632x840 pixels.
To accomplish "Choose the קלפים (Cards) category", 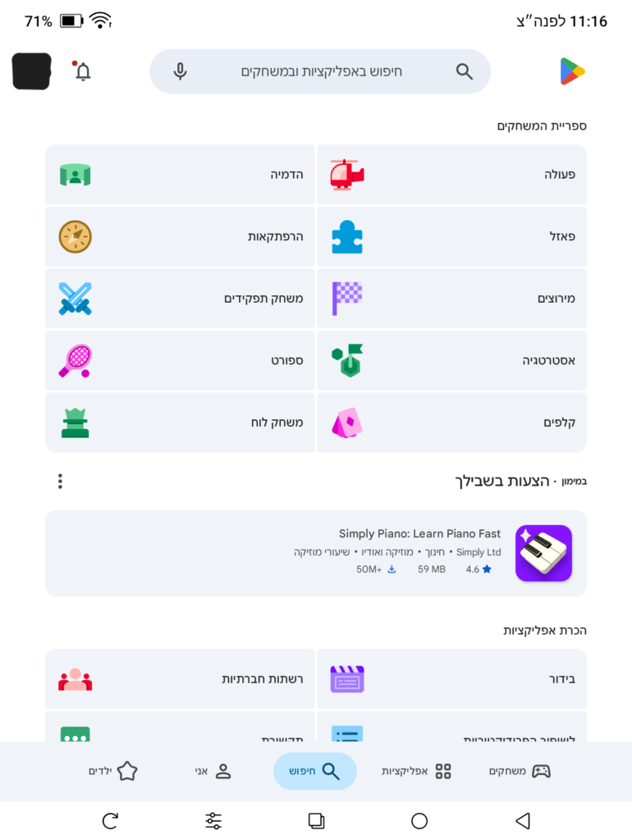I will (451, 422).
